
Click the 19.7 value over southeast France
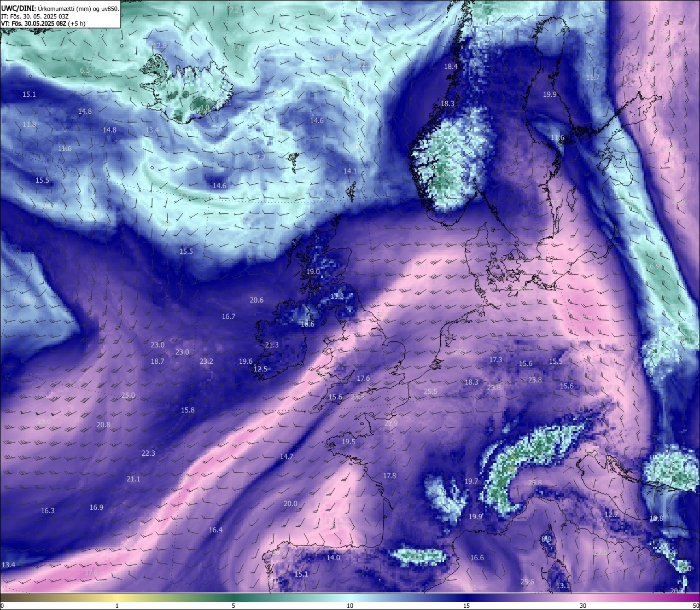(471, 481)
